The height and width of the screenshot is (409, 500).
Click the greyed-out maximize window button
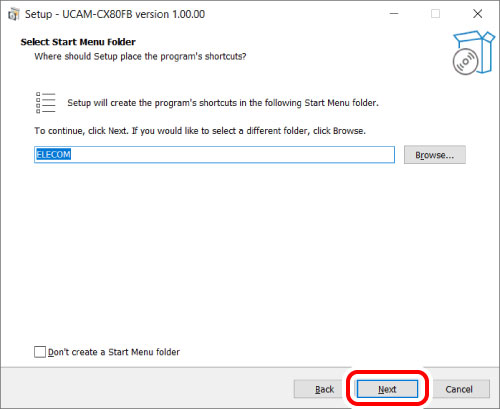pos(435,14)
